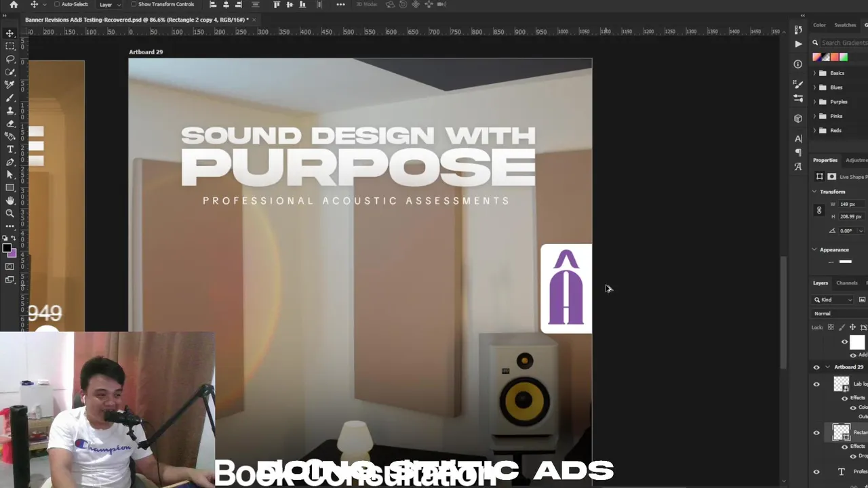
Task: Open more align options three dots
Action: [340, 5]
